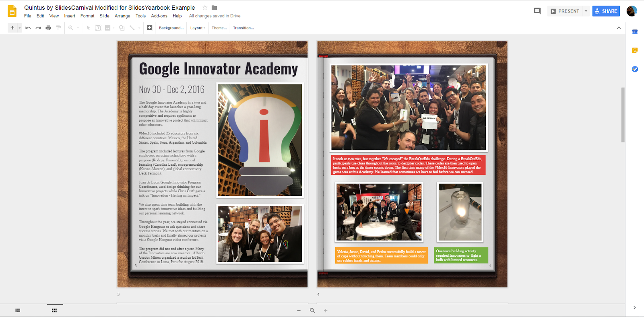Open Google Tasks in the side panel

[x=635, y=69]
